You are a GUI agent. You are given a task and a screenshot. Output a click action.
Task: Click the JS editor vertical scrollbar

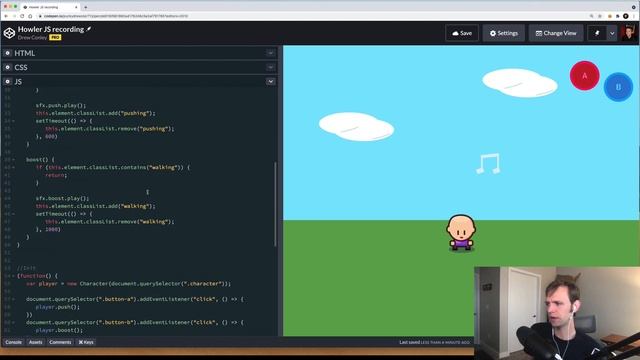pos(276,204)
